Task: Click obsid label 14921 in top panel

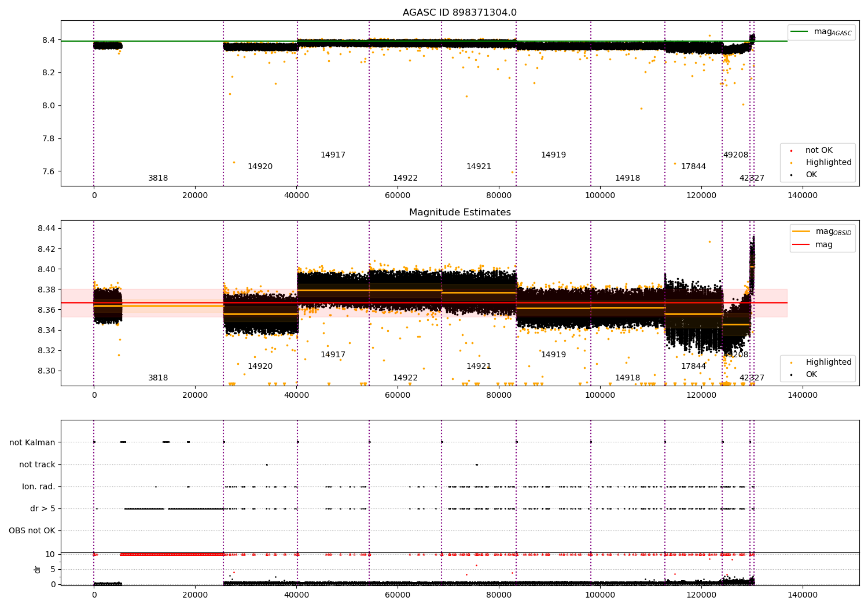Action: click(479, 167)
